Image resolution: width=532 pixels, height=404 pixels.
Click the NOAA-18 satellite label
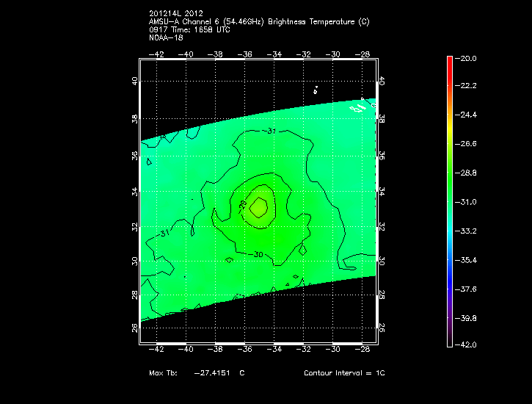(166, 38)
